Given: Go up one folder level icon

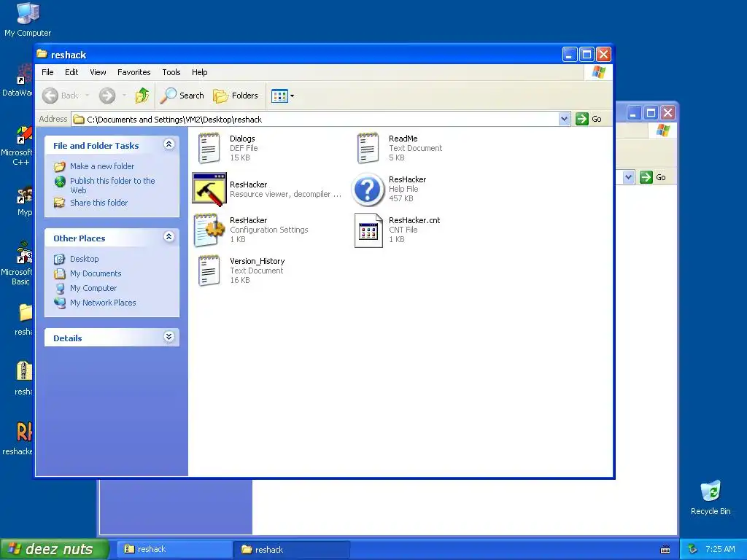Looking at the screenshot, I should [x=142, y=96].
